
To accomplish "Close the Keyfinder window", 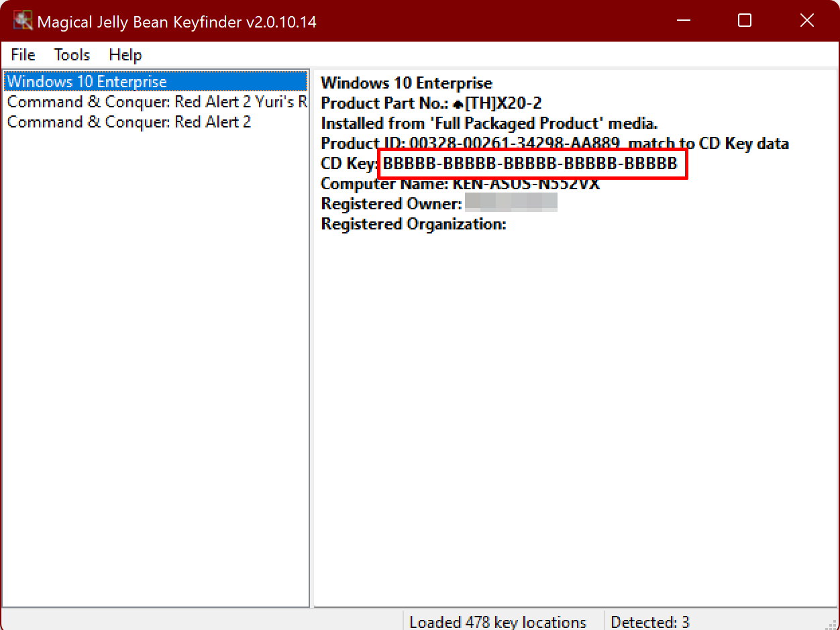I will [x=807, y=21].
